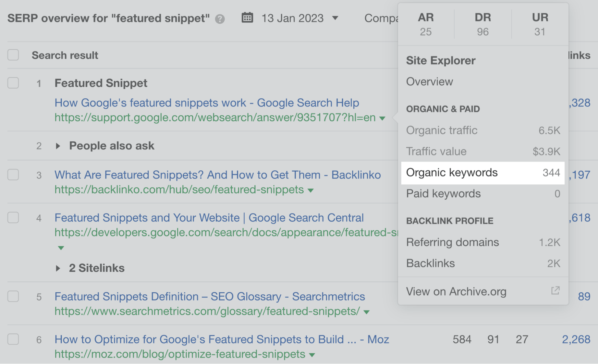The width and height of the screenshot is (598, 364).
Task: Check the select-all checkbox in the header
Action: click(13, 55)
